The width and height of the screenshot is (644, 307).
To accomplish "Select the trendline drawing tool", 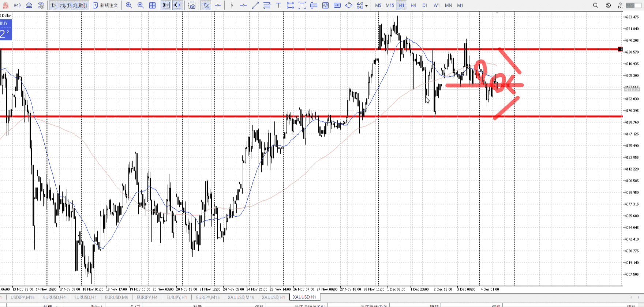I will pos(255,5).
